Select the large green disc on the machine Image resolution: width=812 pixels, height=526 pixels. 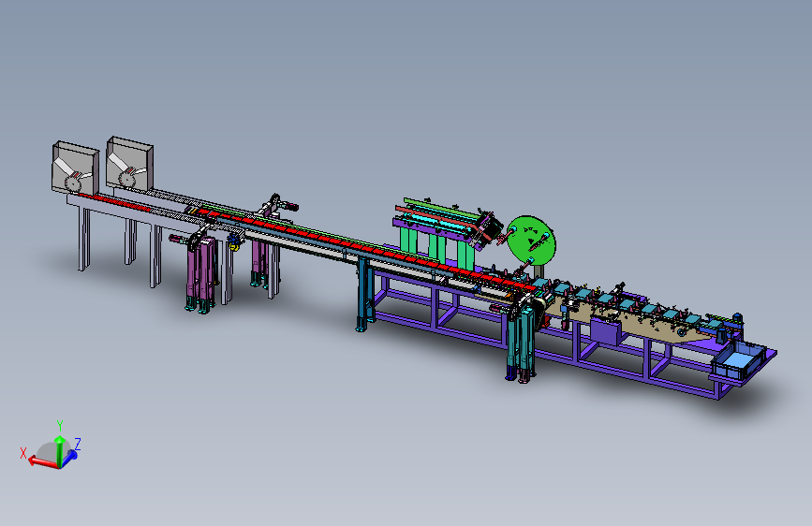pyautogui.click(x=531, y=241)
